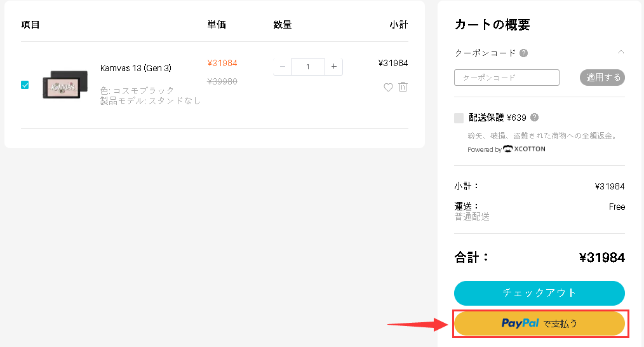Pay with the PayPal で支払う button

pyautogui.click(x=539, y=323)
